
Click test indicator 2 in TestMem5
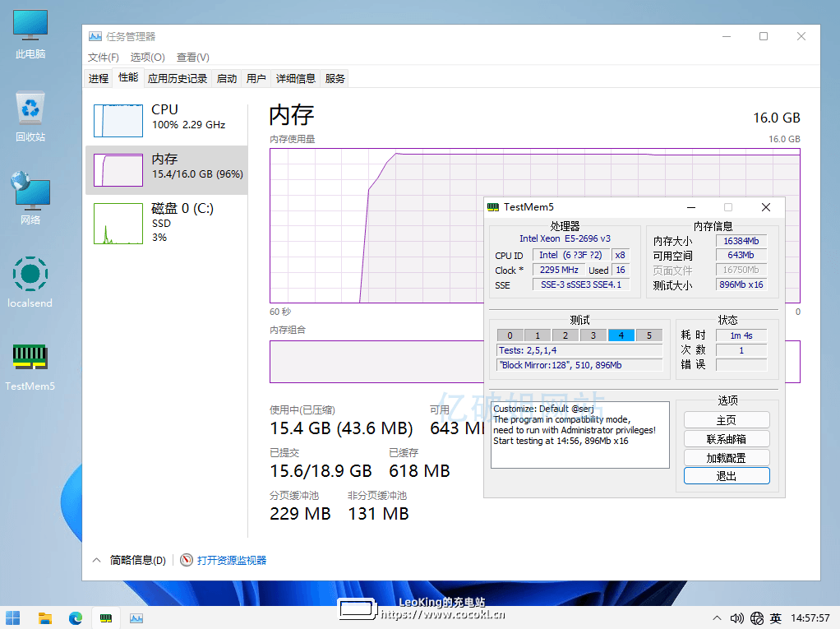[x=565, y=335]
